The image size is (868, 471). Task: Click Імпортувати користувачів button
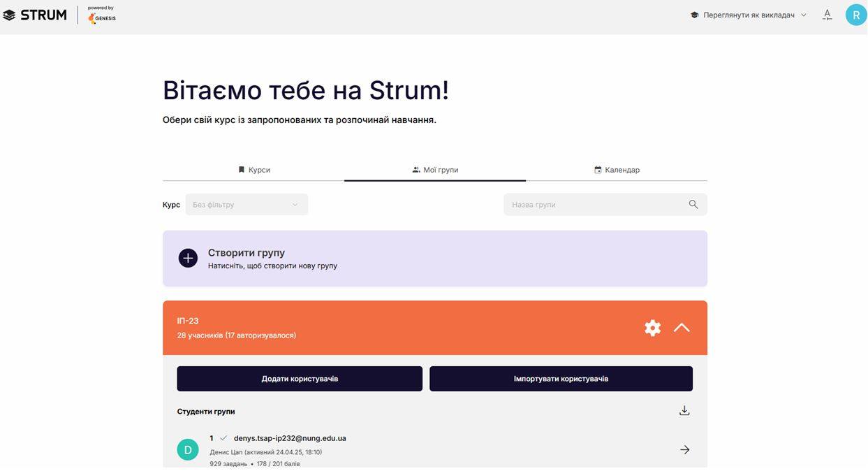click(x=561, y=379)
